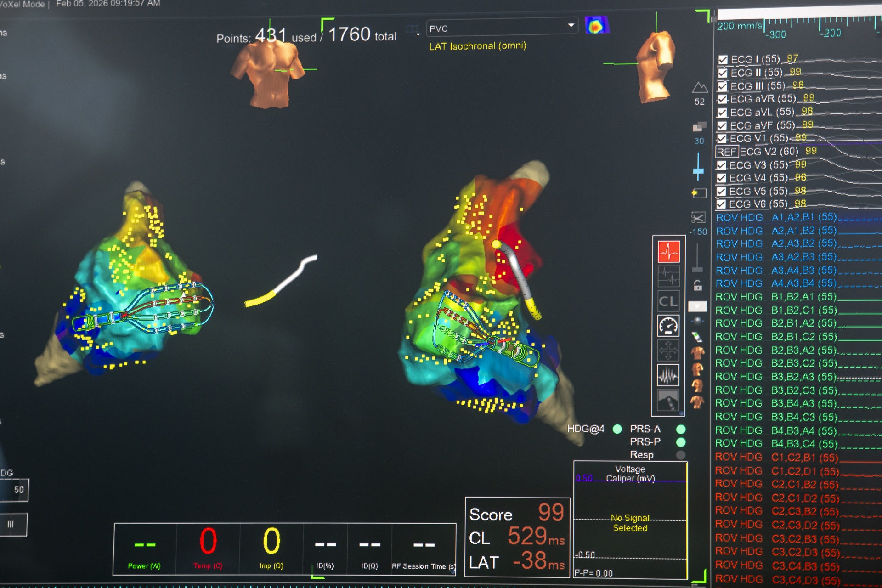Image resolution: width=882 pixels, height=588 pixels.
Task: Click the blue vertical slider under 30
Action: coord(698,171)
